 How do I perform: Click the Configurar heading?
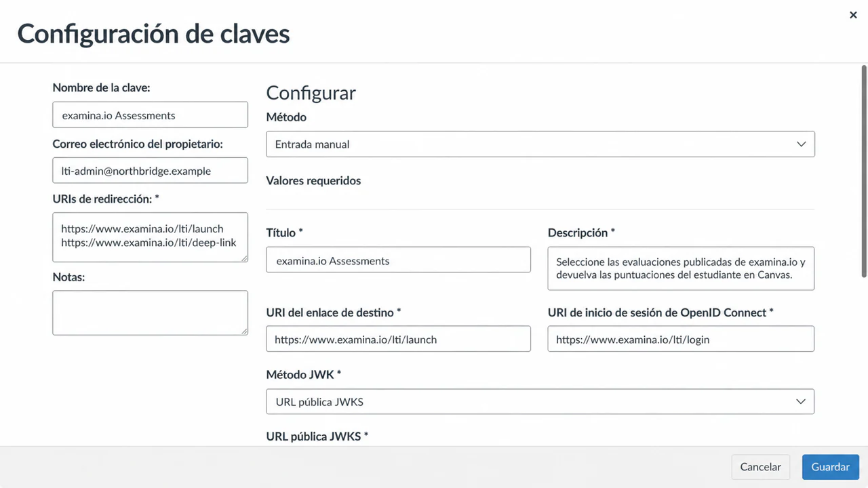pos(311,93)
